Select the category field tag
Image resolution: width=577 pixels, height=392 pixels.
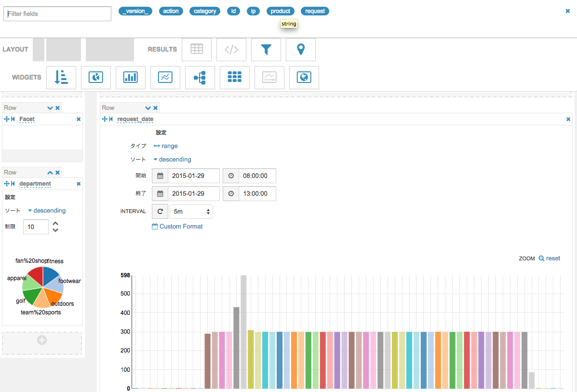coord(205,11)
